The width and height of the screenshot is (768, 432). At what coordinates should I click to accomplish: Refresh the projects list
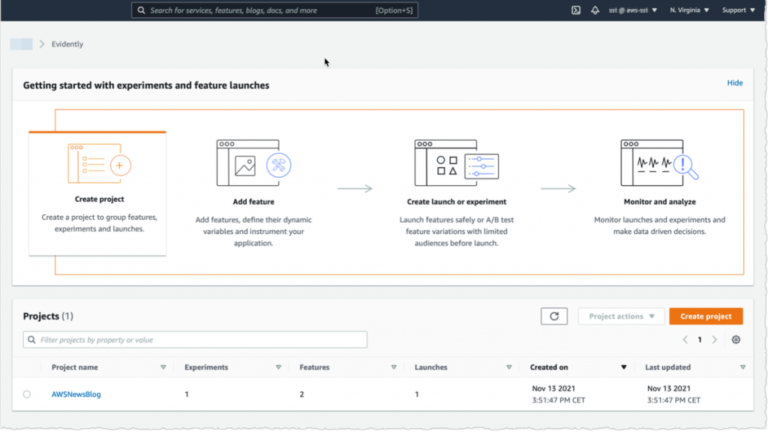[554, 316]
